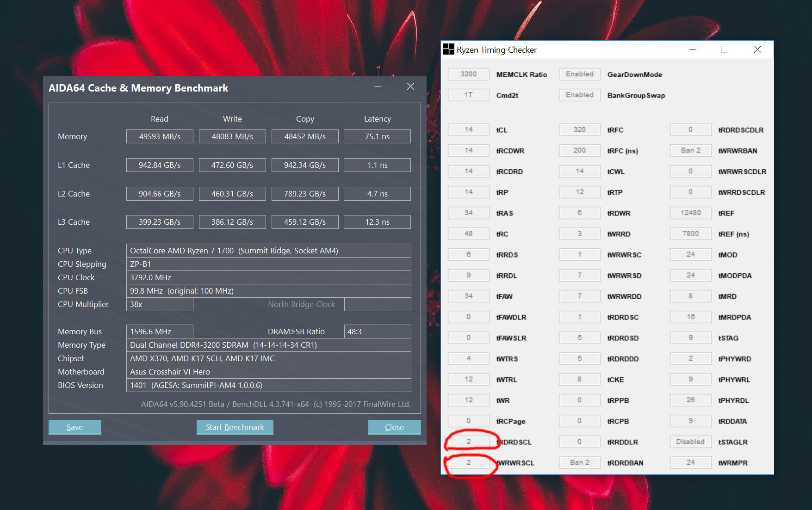Click the tREF value 12480
This screenshot has height=510, width=812.
(x=691, y=213)
